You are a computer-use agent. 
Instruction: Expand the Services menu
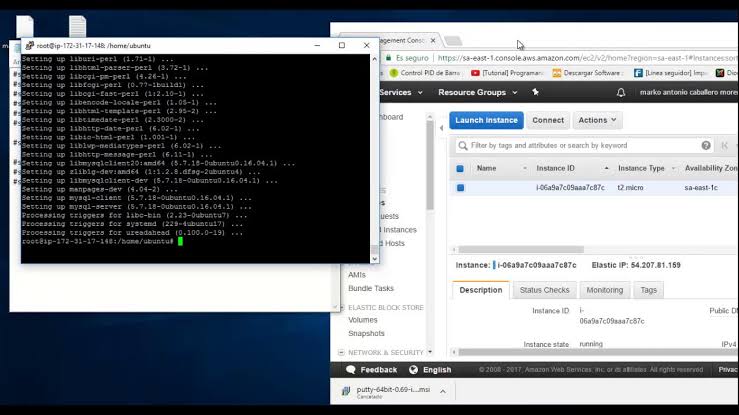pyautogui.click(x=401, y=93)
